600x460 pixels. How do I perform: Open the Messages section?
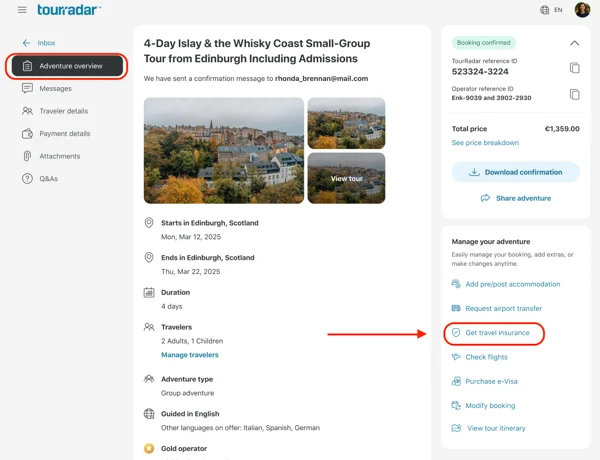coord(55,88)
